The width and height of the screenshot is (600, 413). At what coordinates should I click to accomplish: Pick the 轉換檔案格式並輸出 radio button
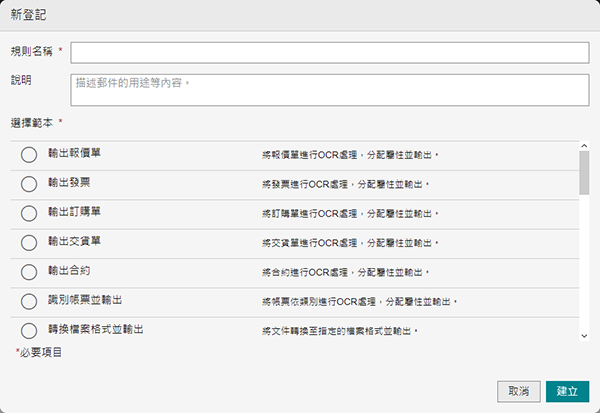tap(28, 329)
